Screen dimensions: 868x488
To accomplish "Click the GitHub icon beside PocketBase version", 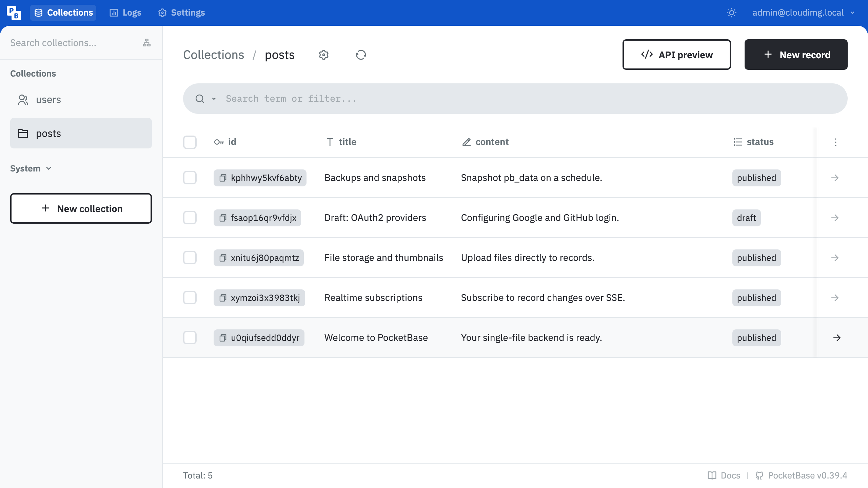I will pos(759,475).
